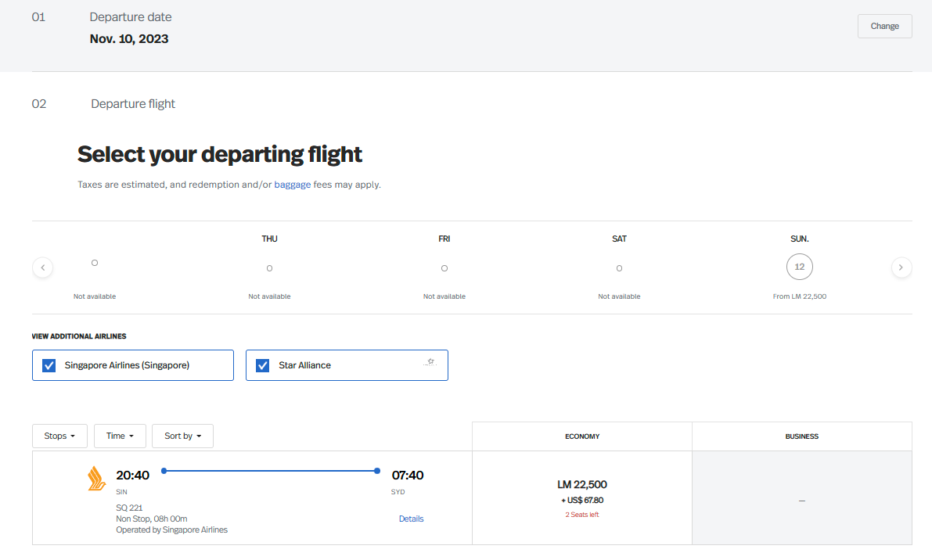Click the SQ 221 flight number

(x=129, y=508)
